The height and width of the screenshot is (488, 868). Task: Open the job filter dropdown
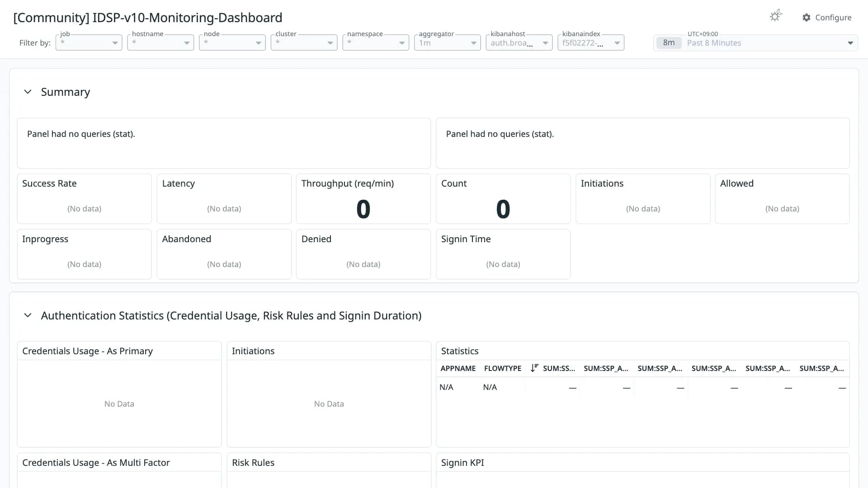pyautogui.click(x=89, y=43)
